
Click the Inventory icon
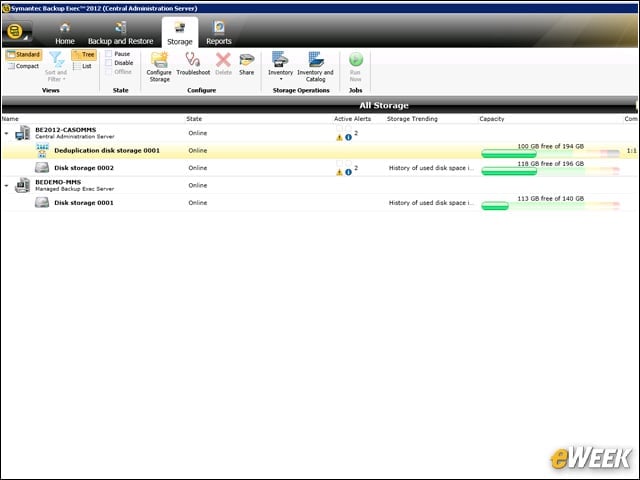point(280,60)
